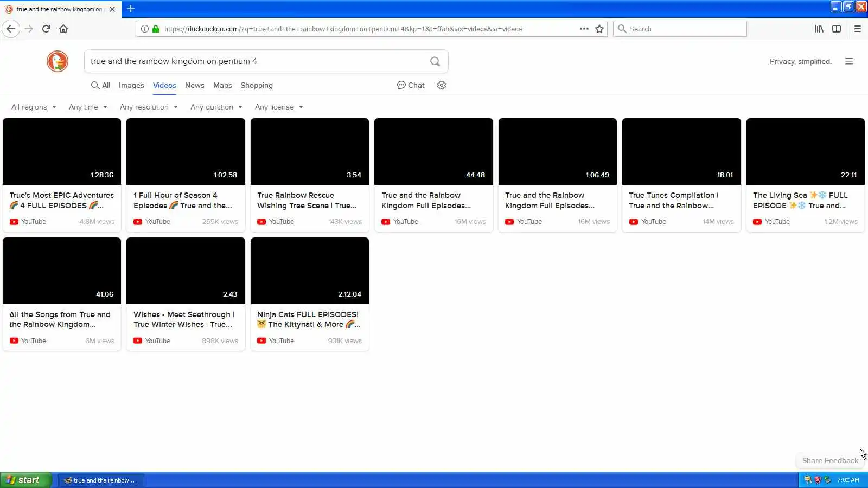Switch to the All results tab
The width and height of the screenshot is (868, 488).
point(100,85)
